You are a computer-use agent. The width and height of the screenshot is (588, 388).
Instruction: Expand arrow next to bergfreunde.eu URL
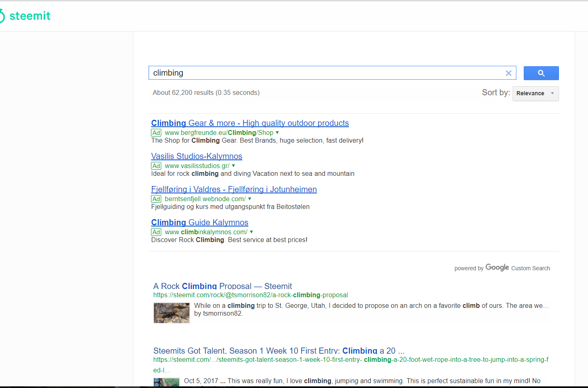(277, 132)
